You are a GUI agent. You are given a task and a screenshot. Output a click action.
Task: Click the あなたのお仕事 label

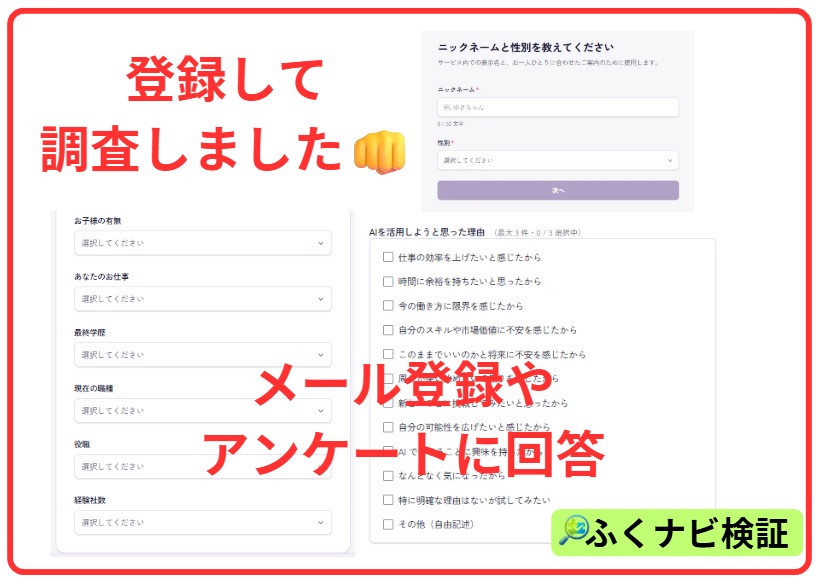tap(101, 276)
